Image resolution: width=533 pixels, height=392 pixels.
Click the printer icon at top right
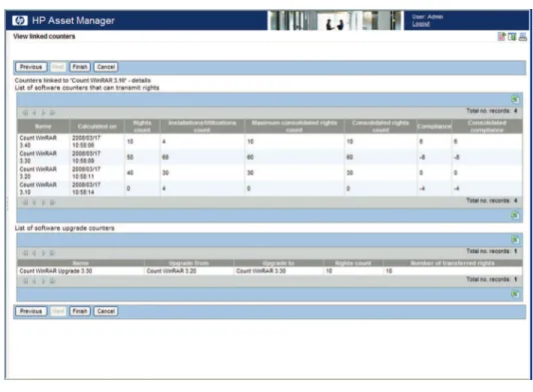pos(522,37)
